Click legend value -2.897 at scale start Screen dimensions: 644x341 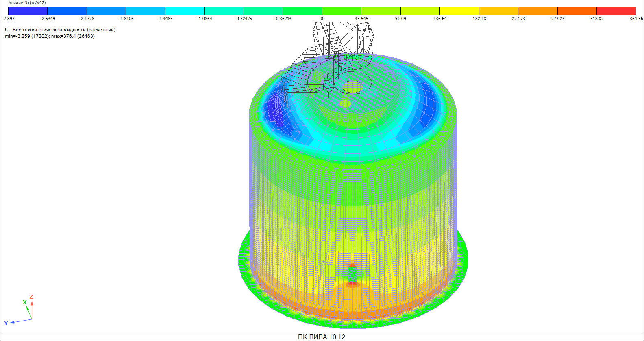(8, 19)
